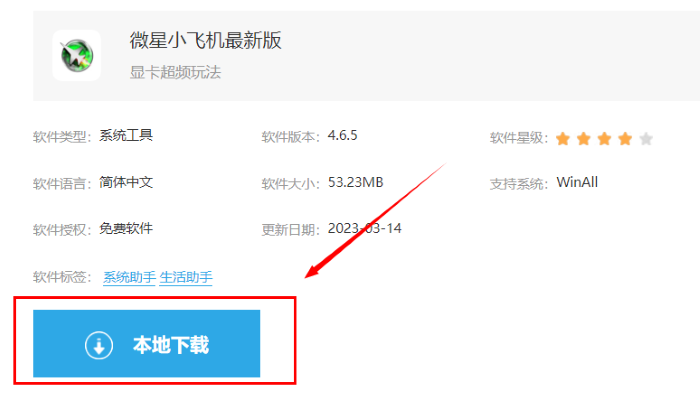The image size is (700, 402).
Task: Click the 软件语言 label
Action: click(62, 184)
